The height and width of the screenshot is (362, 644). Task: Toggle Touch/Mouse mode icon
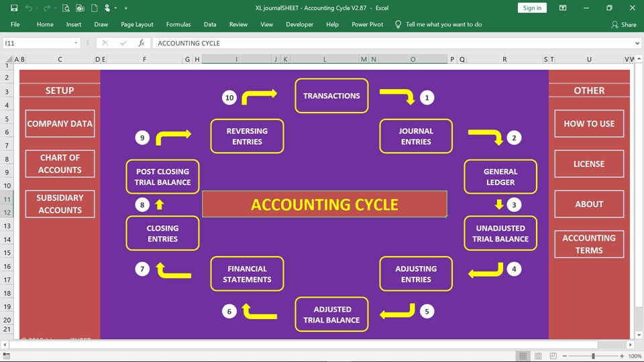(x=107, y=8)
